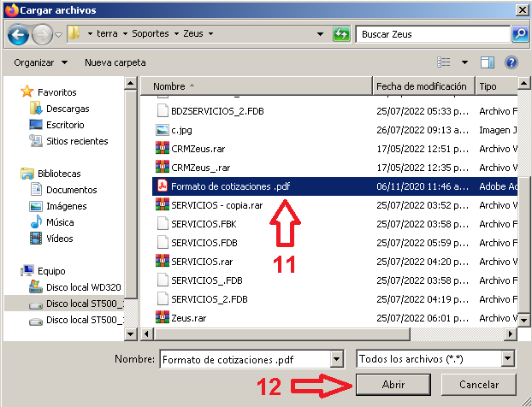Sort by the Nombre column header
The height and width of the screenshot is (407, 532).
coord(257,86)
